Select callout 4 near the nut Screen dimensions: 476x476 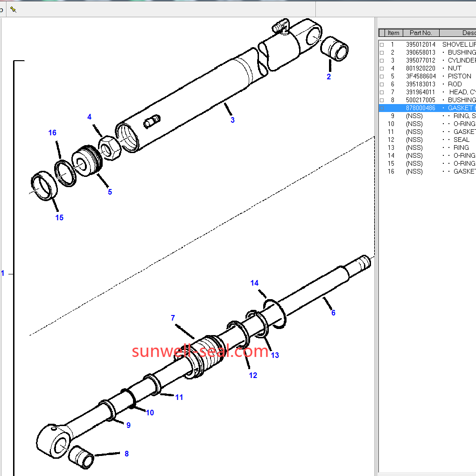[90, 117]
